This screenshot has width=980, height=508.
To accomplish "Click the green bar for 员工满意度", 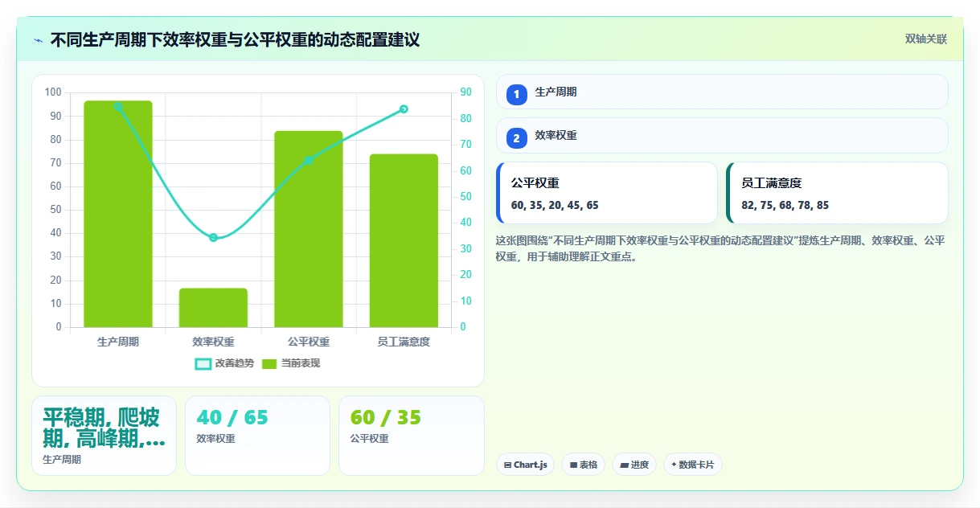I will (404, 240).
